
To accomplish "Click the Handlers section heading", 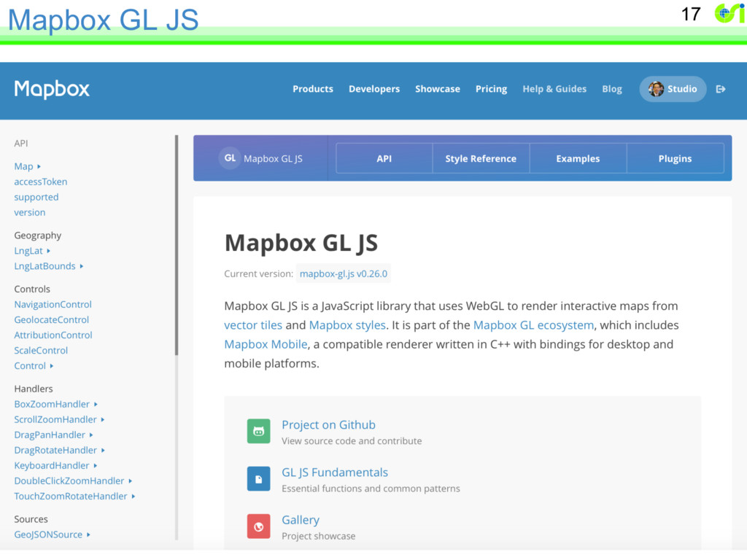I will [x=34, y=389].
